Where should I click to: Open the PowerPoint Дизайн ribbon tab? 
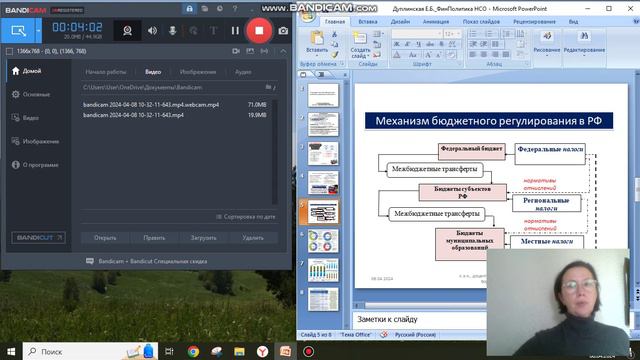tap(400, 22)
